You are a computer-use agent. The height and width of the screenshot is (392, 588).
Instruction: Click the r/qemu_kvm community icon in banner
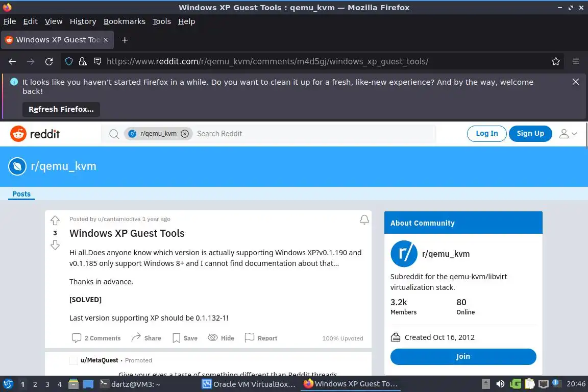pos(17,166)
